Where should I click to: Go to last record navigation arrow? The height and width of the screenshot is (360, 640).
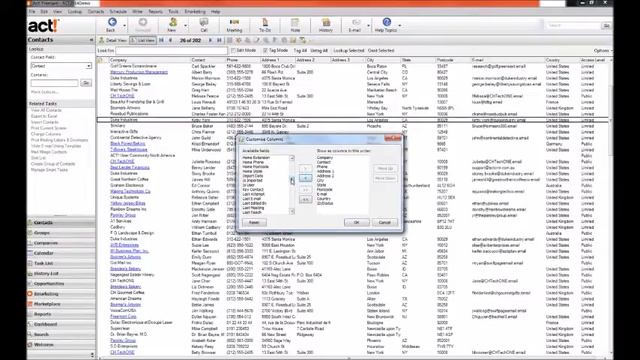tap(219, 40)
